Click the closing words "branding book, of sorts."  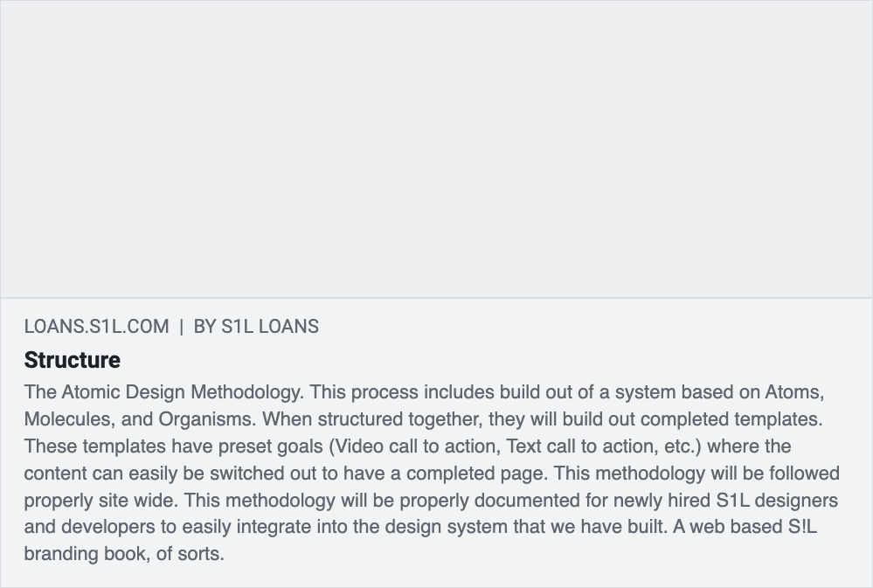(x=124, y=554)
